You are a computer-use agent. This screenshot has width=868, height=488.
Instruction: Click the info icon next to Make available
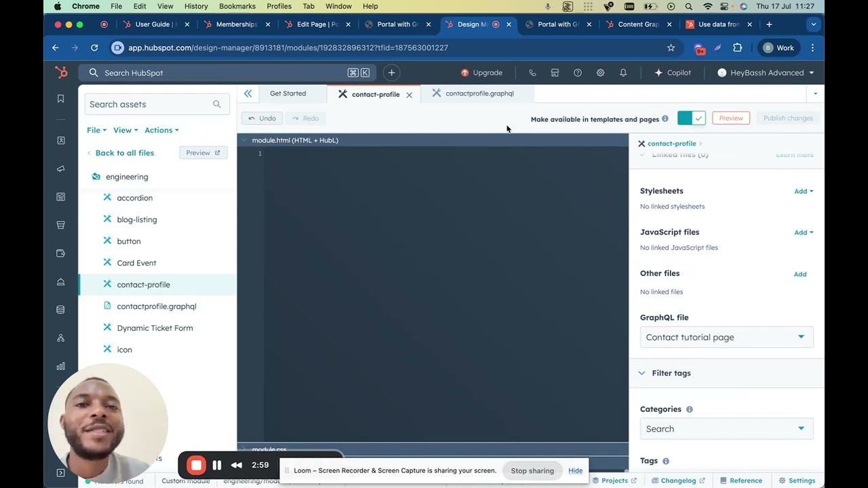point(665,119)
